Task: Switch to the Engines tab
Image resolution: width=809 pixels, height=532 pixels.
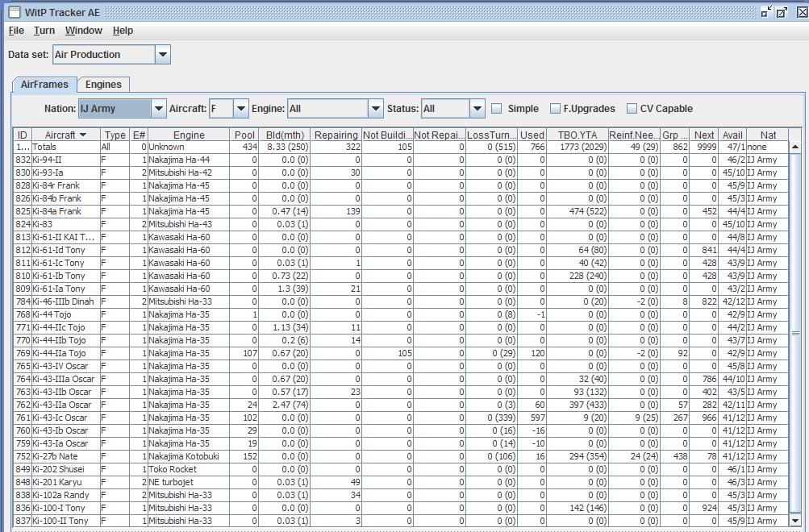Action: [x=103, y=85]
